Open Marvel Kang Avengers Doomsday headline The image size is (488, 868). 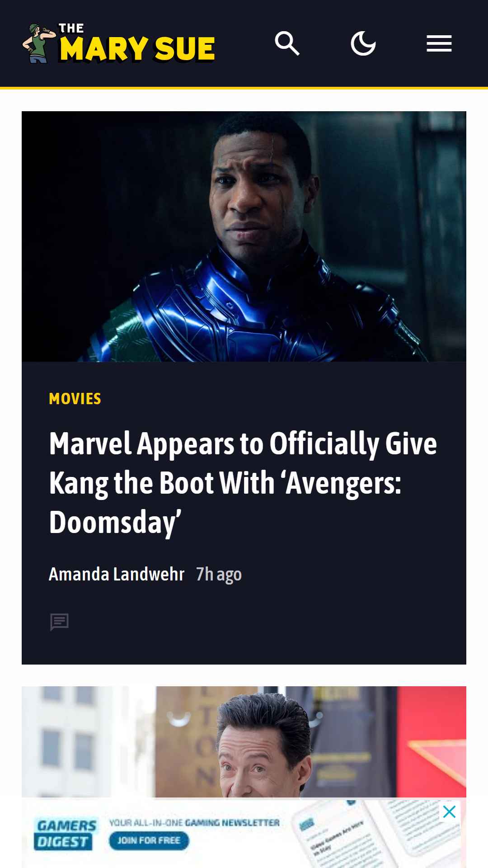tap(243, 483)
